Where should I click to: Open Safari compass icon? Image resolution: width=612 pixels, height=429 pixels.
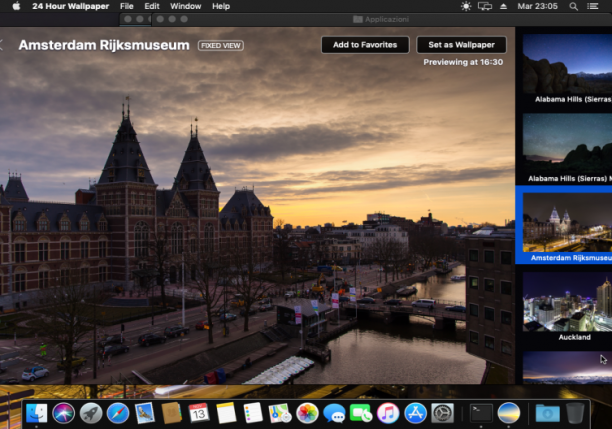117,413
